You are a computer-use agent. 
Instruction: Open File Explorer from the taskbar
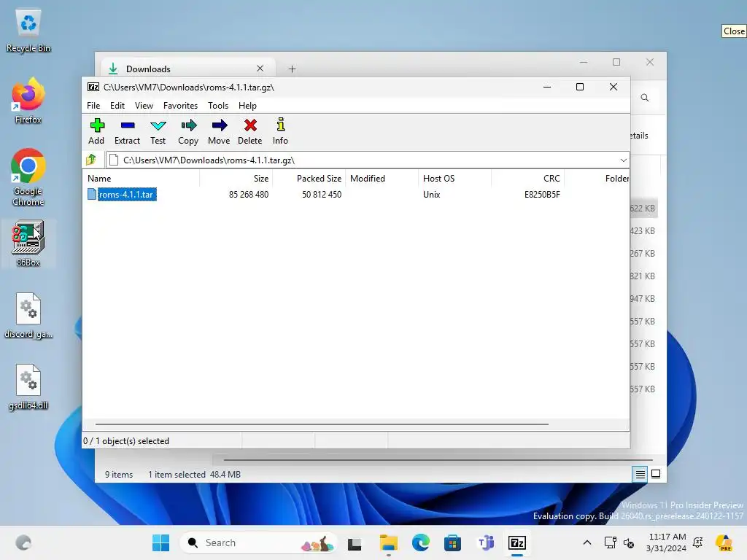pyautogui.click(x=388, y=542)
